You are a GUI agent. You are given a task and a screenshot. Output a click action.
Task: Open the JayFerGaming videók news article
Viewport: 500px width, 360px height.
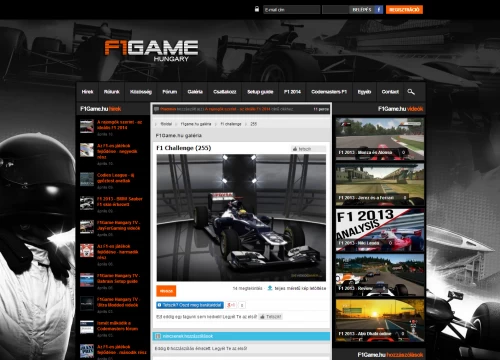(x=119, y=225)
